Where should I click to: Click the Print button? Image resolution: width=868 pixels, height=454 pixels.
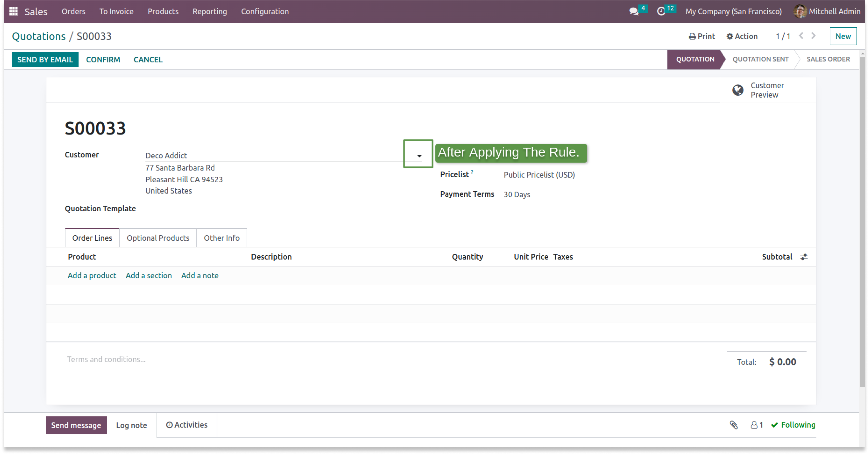(x=702, y=36)
